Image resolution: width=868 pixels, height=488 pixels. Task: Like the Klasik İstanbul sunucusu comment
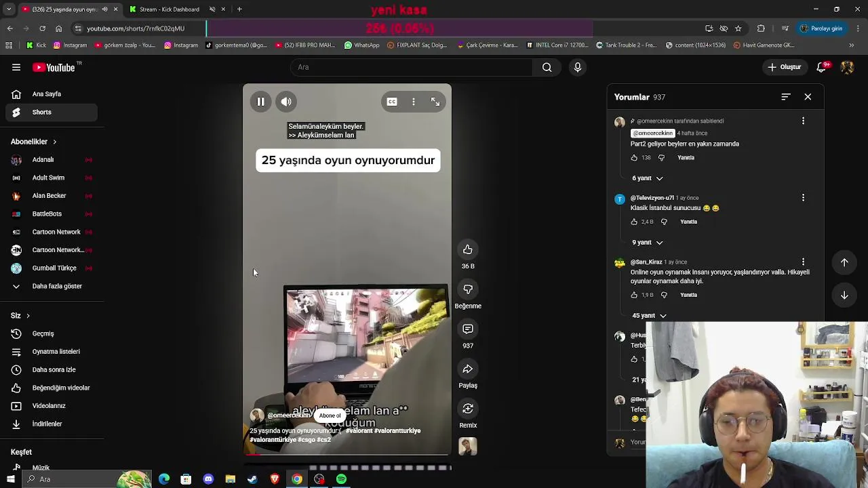tap(634, 222)
